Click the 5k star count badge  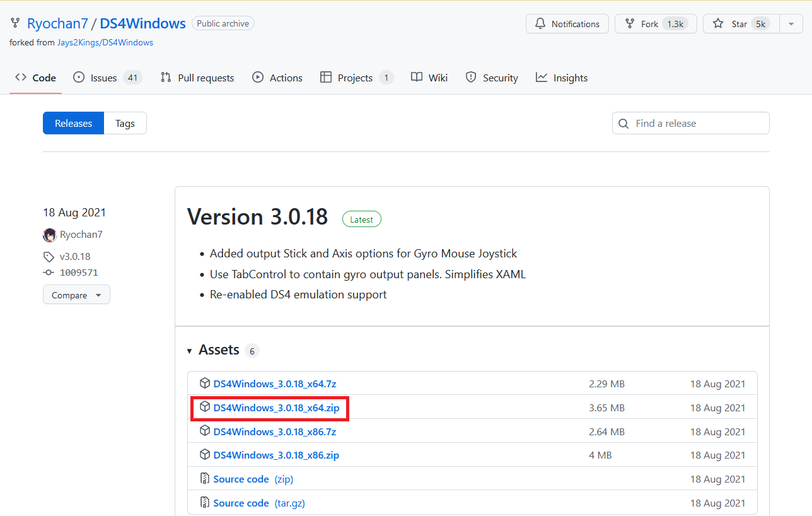click(x=760, y=24)
